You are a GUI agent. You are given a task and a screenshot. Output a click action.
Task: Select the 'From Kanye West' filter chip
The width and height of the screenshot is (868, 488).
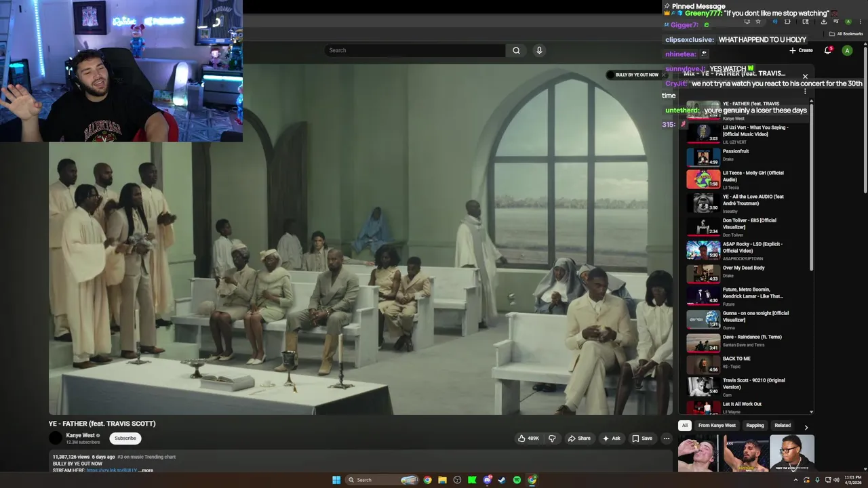tap(717, 426)
